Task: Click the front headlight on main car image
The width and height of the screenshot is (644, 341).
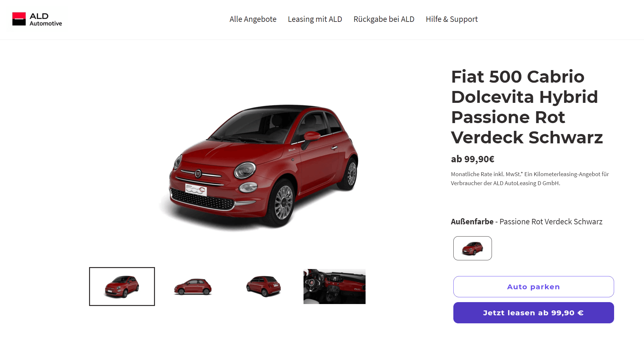Action: click(245, 170)
